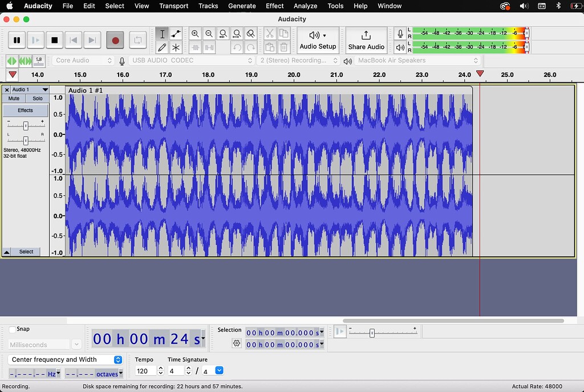This screenshot has height=392, width=584.
Task: Click the Share Audio button
Action: (x=366, y=40)
